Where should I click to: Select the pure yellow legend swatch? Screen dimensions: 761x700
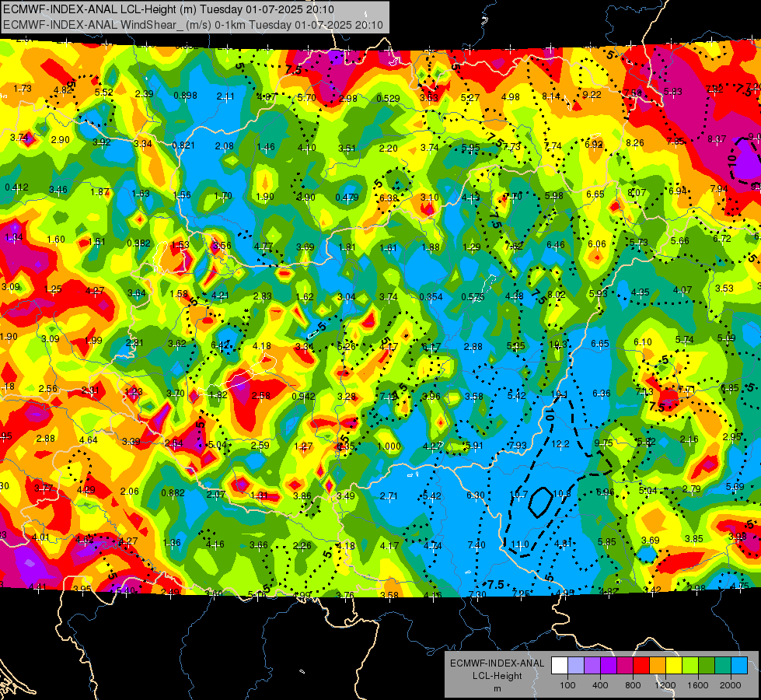point(674,666)
